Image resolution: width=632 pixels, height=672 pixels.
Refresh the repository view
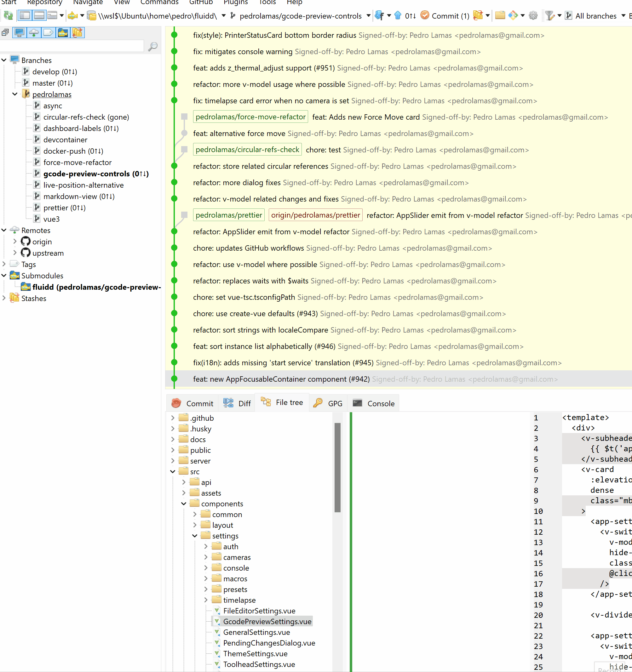pyautogui.click(x=8, y=15)
